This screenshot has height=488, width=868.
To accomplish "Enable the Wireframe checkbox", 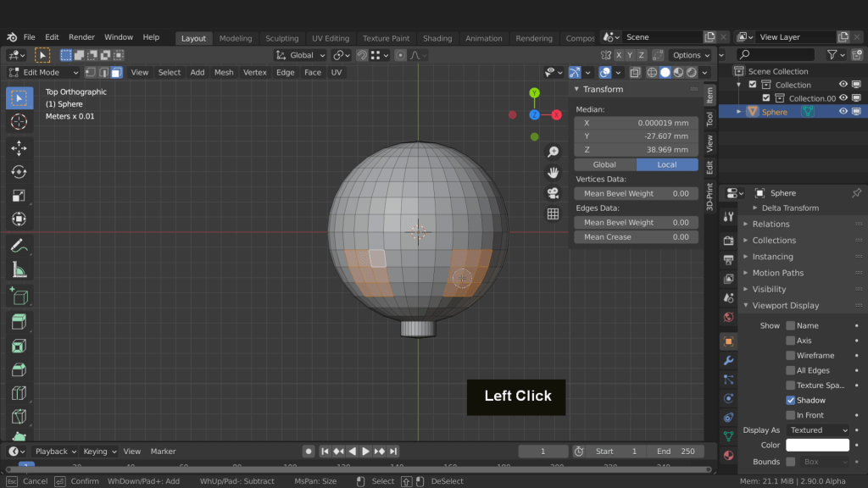I will click(x=790, y=356).
